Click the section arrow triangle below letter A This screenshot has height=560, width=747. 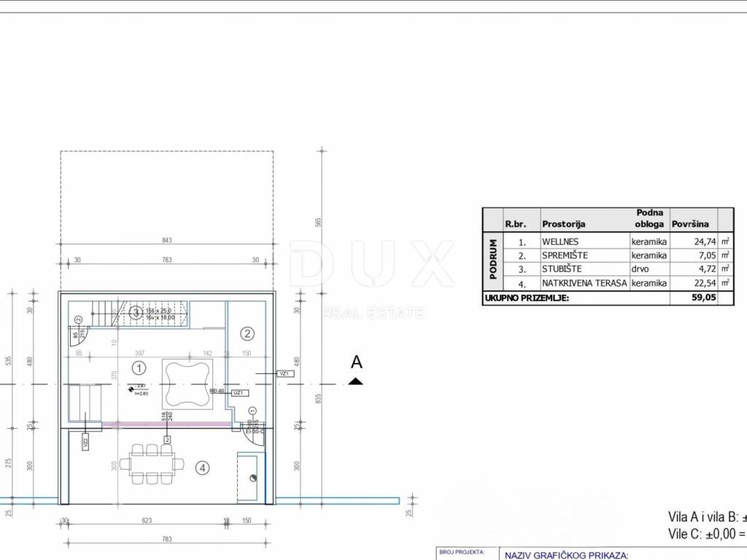[x=355, y=381]
